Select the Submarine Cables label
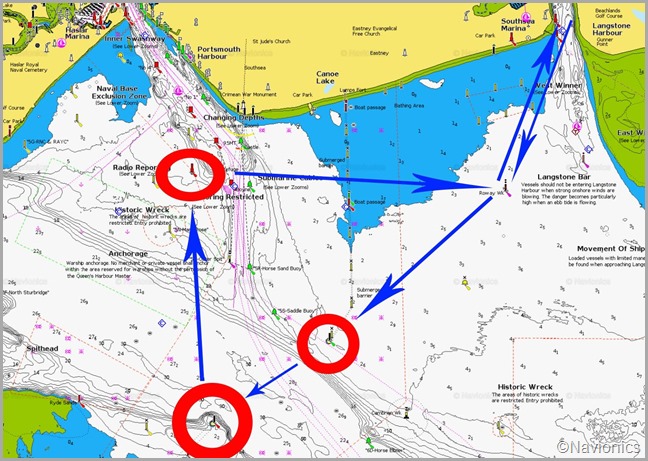Viewport: 648px width, 461px height. coord(290,178)
